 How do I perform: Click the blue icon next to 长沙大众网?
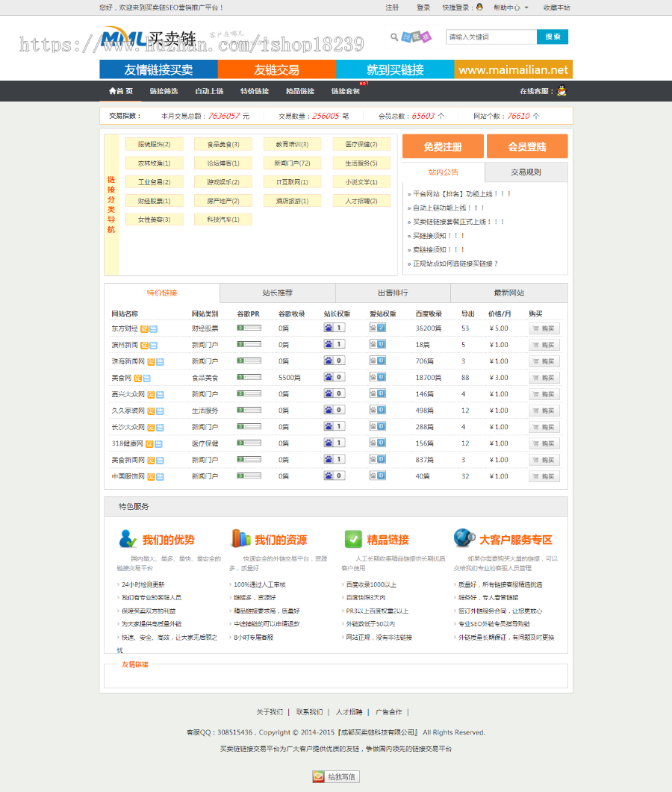160,427
